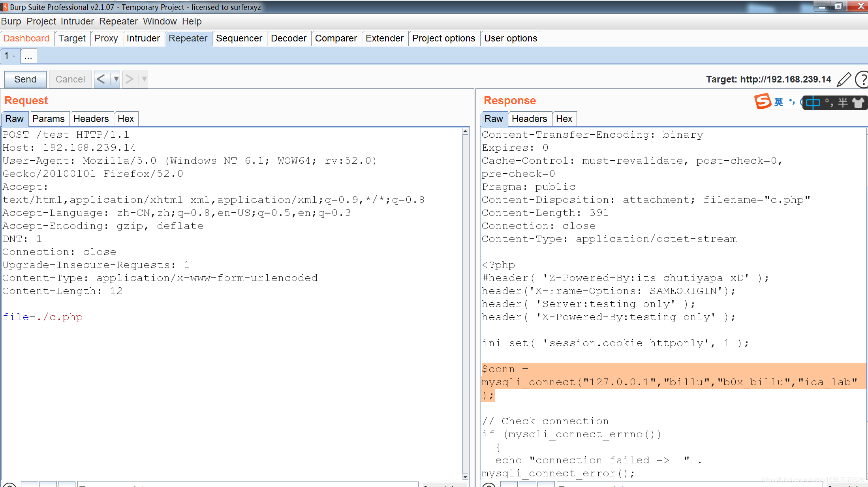The height and width of the screenshot is (487, 868).
Task: Select repeater request tab 1
Action: coord(7,56)
